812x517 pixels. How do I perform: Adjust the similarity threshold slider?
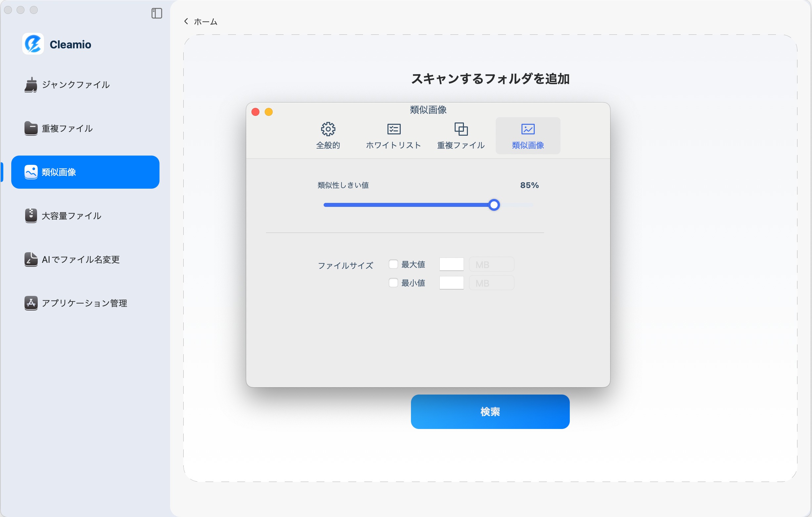[494, 205]
